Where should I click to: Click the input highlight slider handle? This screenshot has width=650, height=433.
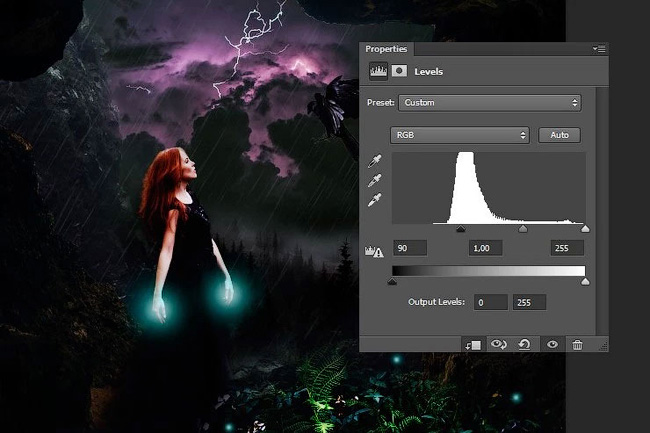[x=585, y=229]
